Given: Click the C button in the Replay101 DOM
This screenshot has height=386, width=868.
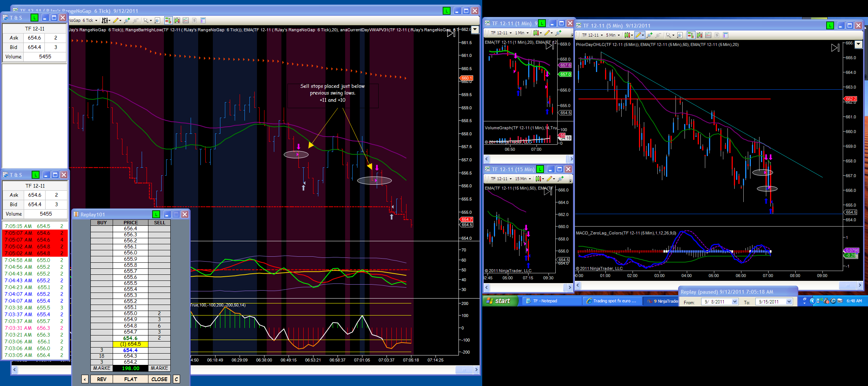Looking at the screenshot, I should coord(176,379).
